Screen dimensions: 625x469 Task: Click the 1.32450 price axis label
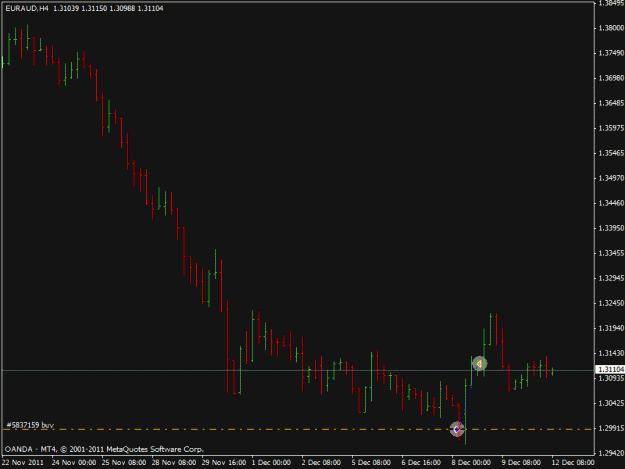[x=611, y=303]
